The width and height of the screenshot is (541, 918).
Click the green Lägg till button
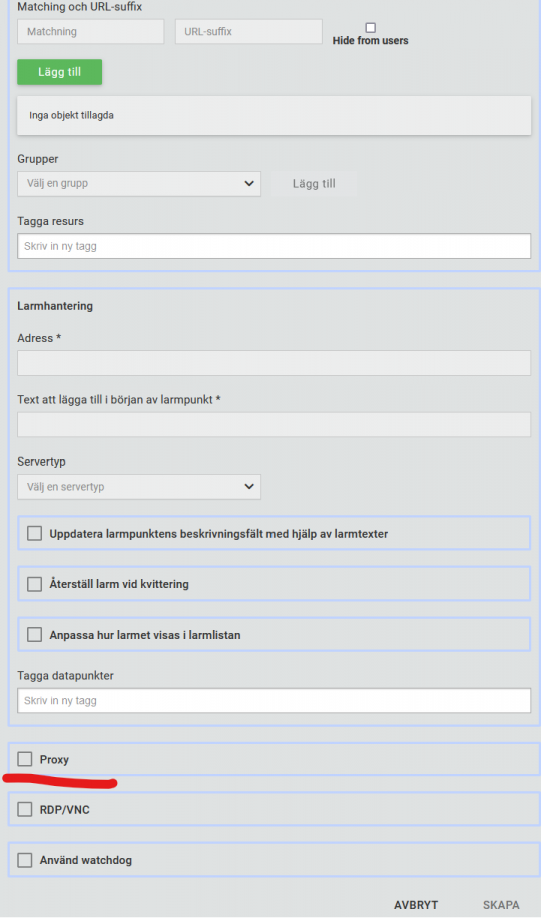60,72
